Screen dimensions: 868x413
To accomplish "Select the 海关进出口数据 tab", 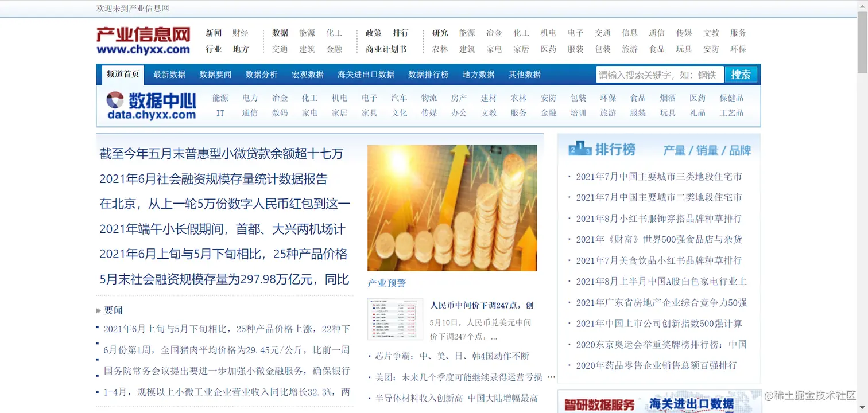I will tap(366, 74).
